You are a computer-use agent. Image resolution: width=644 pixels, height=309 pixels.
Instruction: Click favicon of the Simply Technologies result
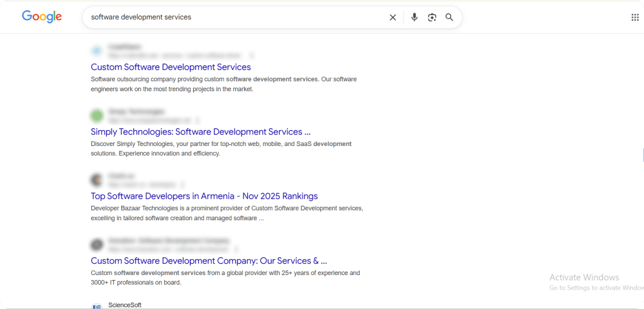[x=96, y=115]
